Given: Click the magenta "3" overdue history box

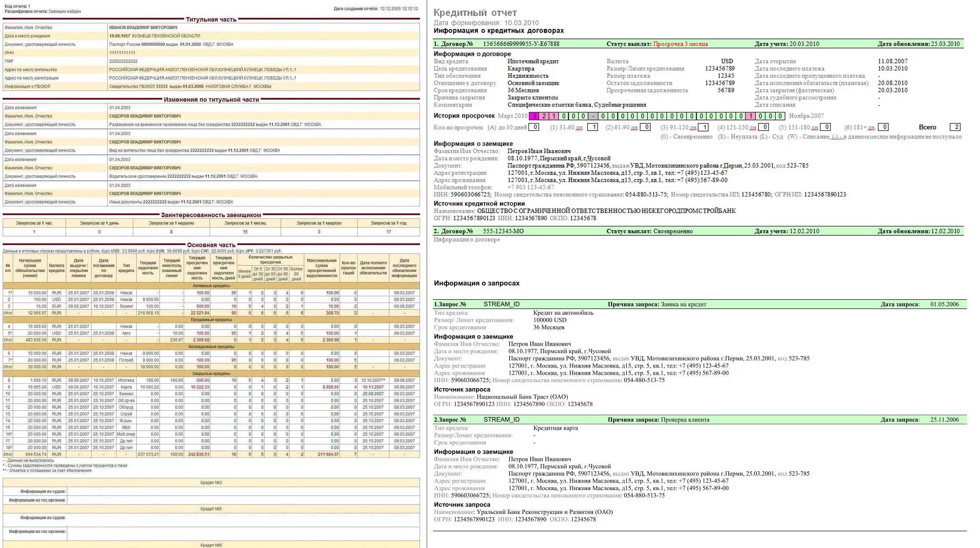Looking at the screenshot, I should click(x=534, y=116).
